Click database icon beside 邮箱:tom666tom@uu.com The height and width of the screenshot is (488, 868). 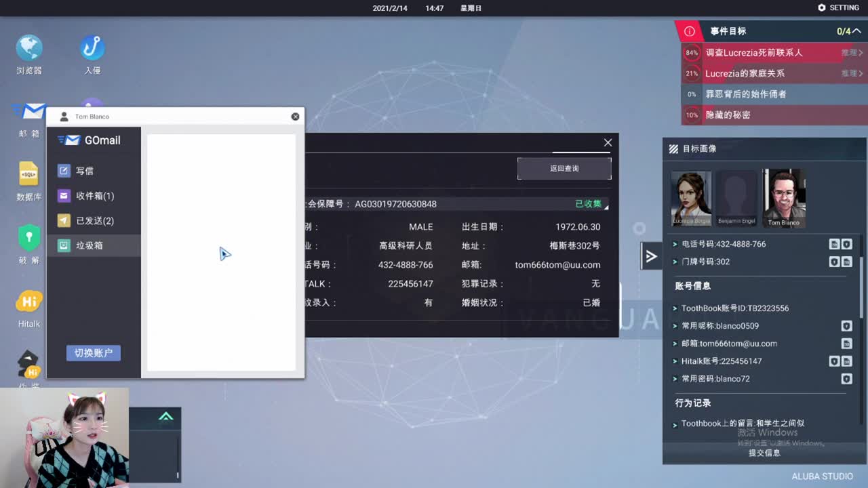pos(846,344)
